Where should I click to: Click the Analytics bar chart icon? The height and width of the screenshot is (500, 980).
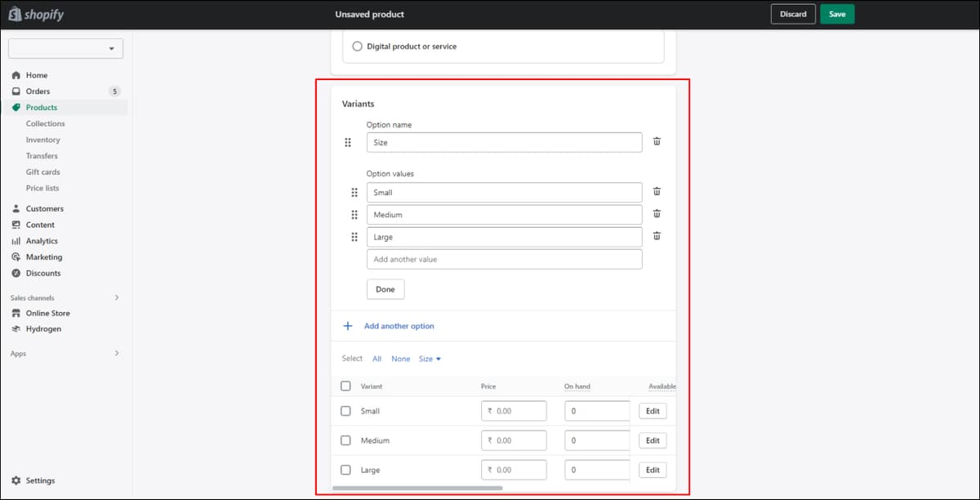tap(16, 241)
